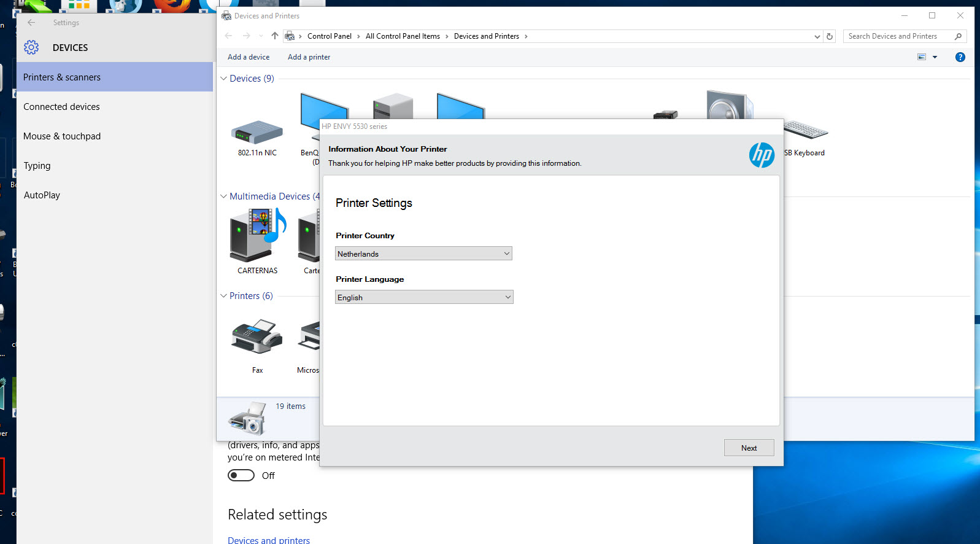980x544 pixels.
Task: Open the Devices and printers link
Action: click(269, 540)
